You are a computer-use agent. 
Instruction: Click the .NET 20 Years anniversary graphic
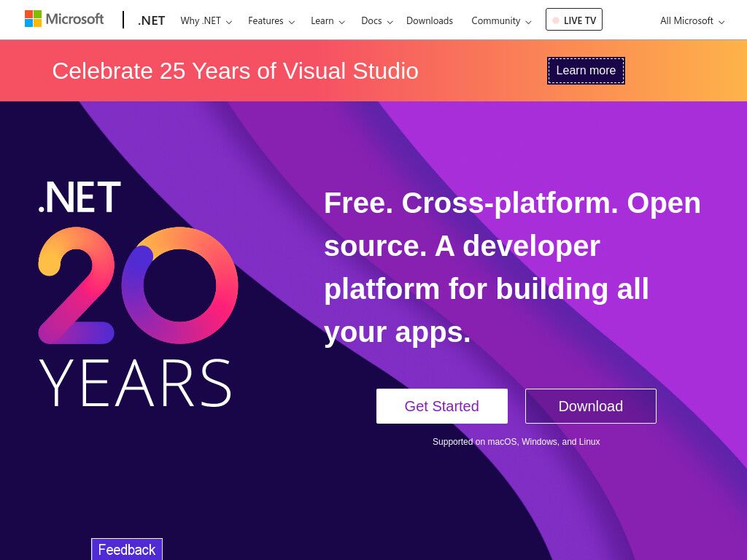pos(138,293)
